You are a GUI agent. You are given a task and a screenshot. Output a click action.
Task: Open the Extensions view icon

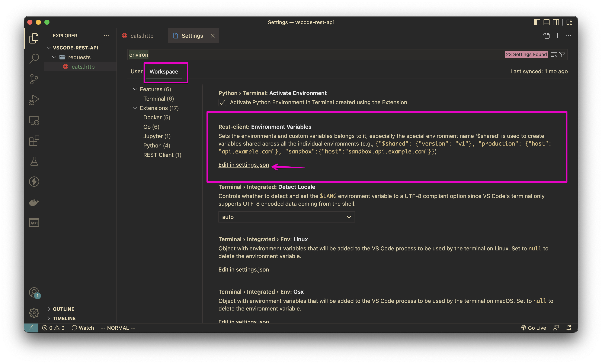coord(34,141)
